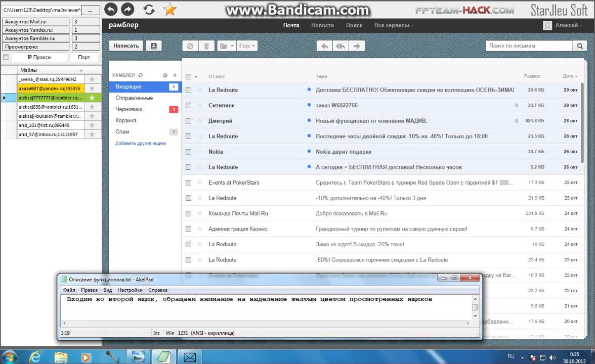Switch to Новости tab
Image resolution: width=595 pixels, height=364 pixels.
click(323, 25)
